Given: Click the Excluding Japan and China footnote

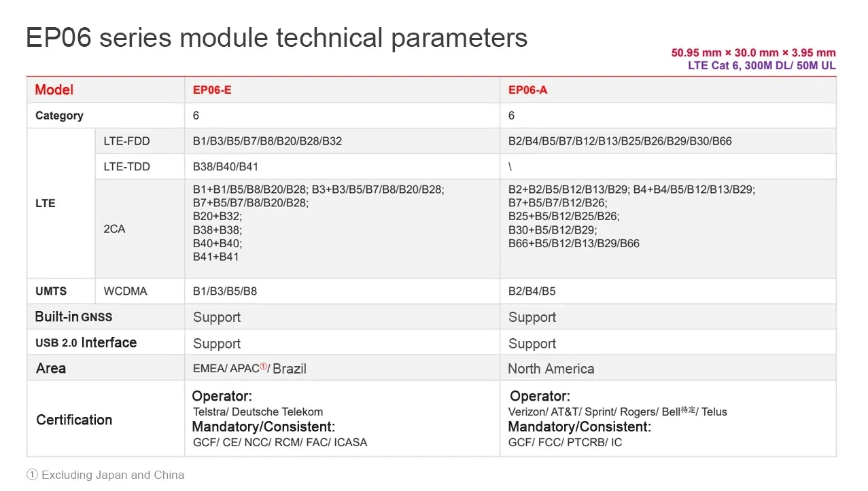Looking at the screenshot, I should pyautogui.click(x=105, y=475).
